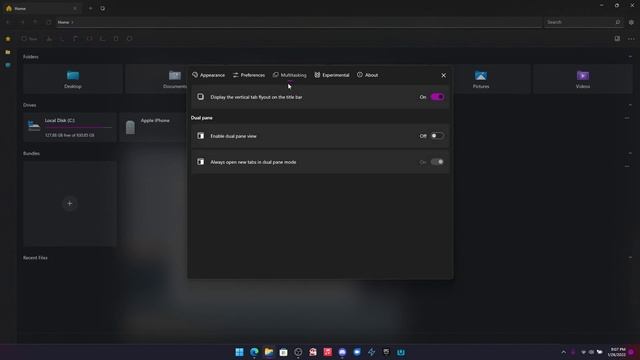Screen dimensions: 640x360
Task: Toggle the preview pane icon
Action: coord(617,39)
